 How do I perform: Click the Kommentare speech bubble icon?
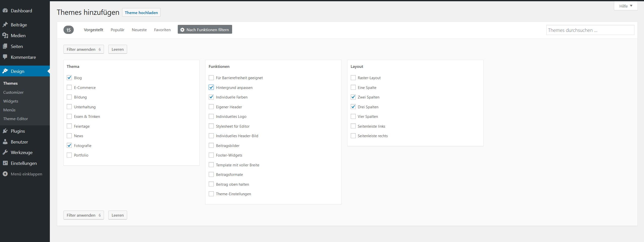5,57
